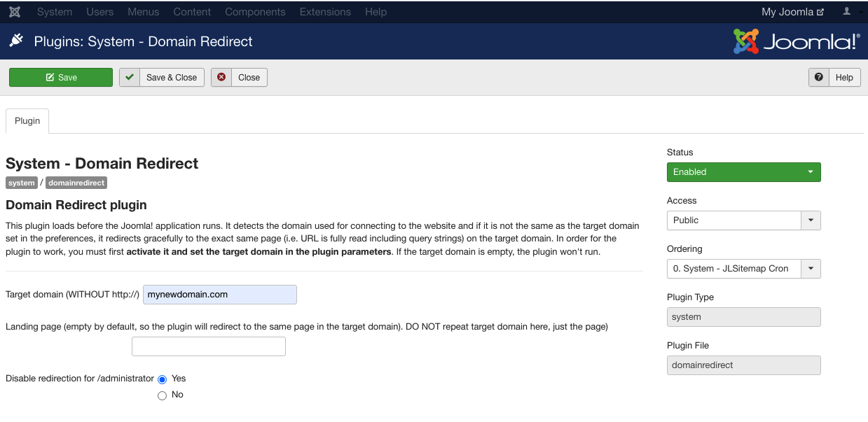The width and height of the screenshot is (868, 422).
Task: Click the Status label
Action: 680,153
